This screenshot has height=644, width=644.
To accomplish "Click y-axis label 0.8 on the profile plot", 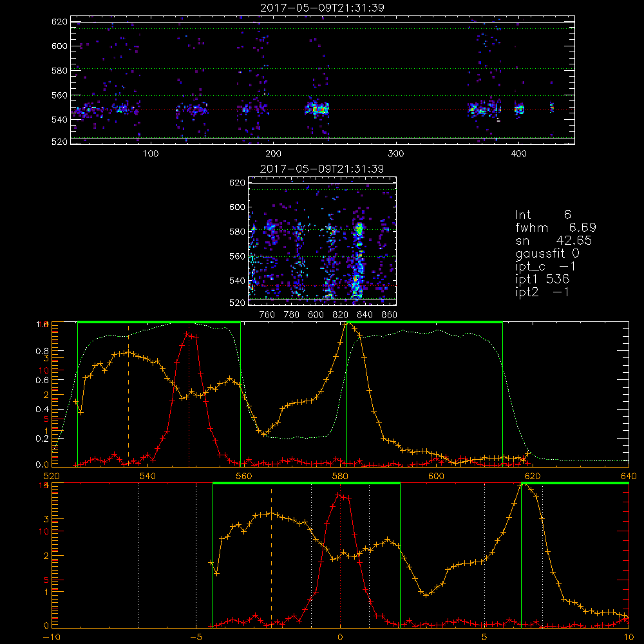I will click(43, 351).
